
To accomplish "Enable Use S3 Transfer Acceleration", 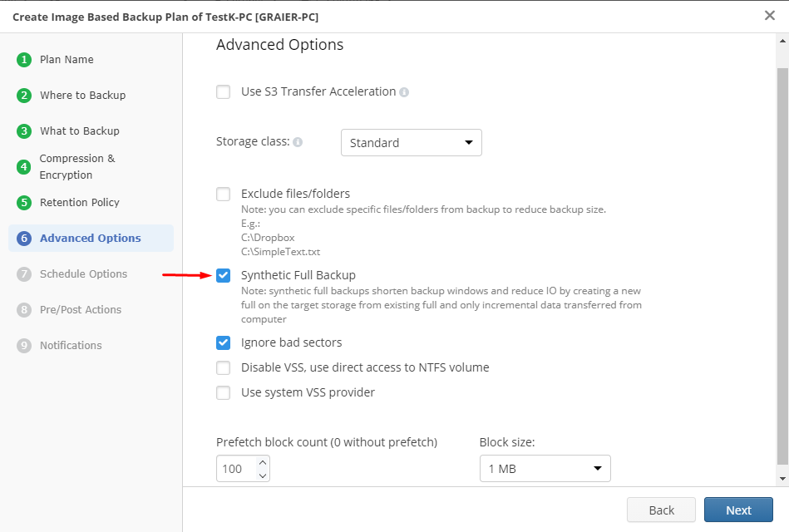I will [223, 91].
